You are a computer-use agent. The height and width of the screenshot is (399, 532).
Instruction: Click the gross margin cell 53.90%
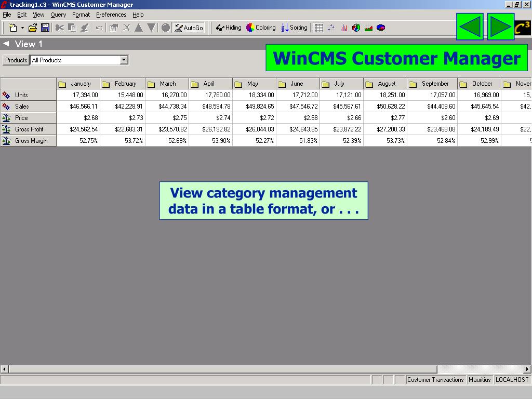click(211, 141)
